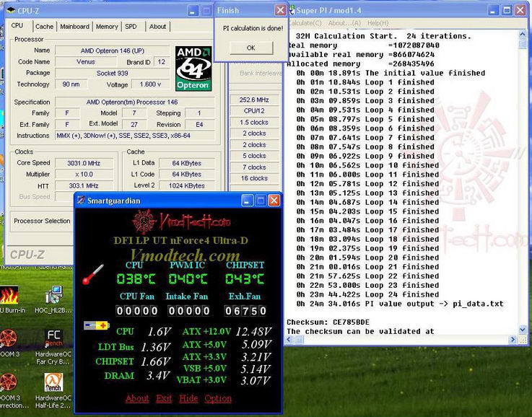Minimize the Smartguardian window
Screen dimensions: 532x417
click(x=247, y=201)
